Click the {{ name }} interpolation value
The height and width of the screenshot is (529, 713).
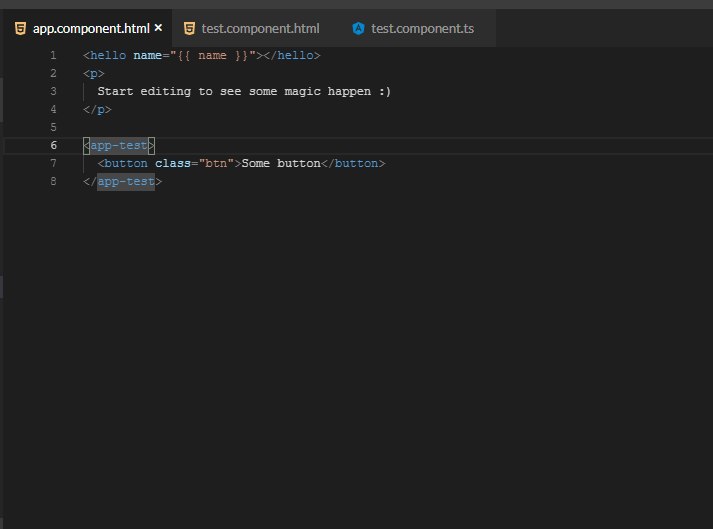[x=213, y=55]
